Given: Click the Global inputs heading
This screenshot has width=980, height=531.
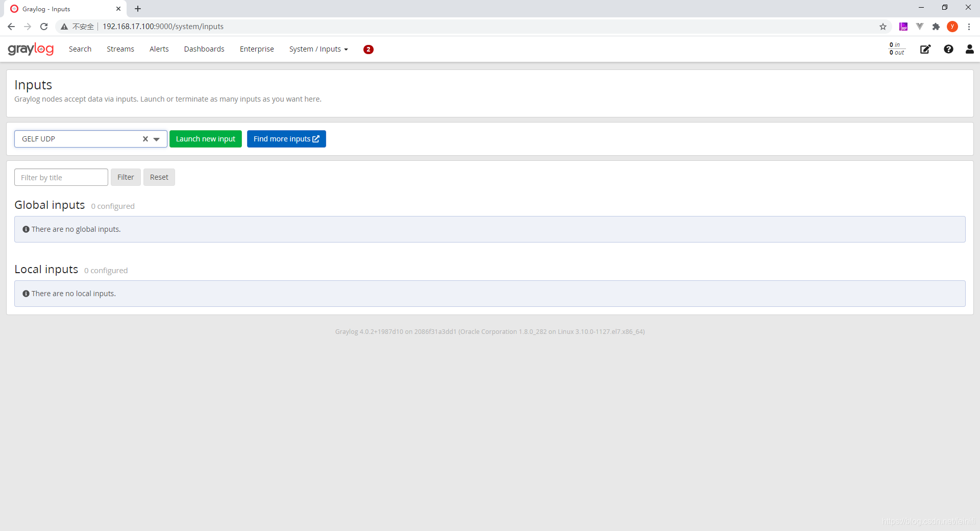Looking at the screenshot, I should click(x=50, y=205).
